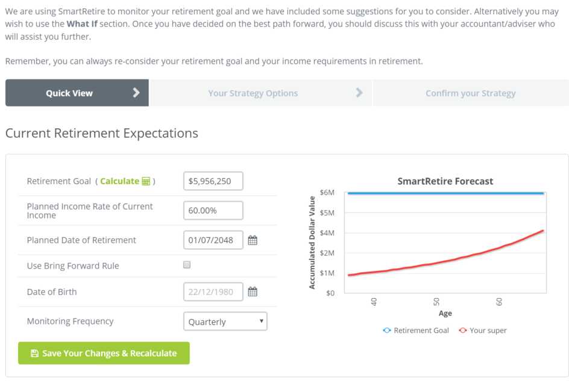The height and width of the screenshot is (392, 569).
Task: Switch to the Quick View step tab
Action: (x=69, y=93)
